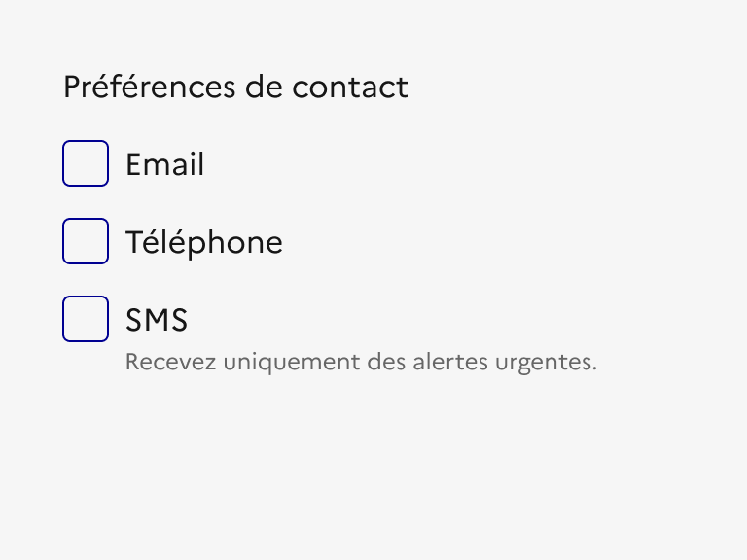Click the Préférences de contact heading
The width and height of the screenshot is (747, 560).
235,87
